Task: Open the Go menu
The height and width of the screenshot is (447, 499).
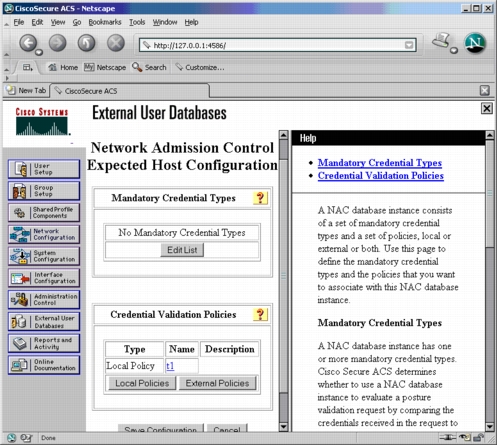Action: (x=77, y=22)
